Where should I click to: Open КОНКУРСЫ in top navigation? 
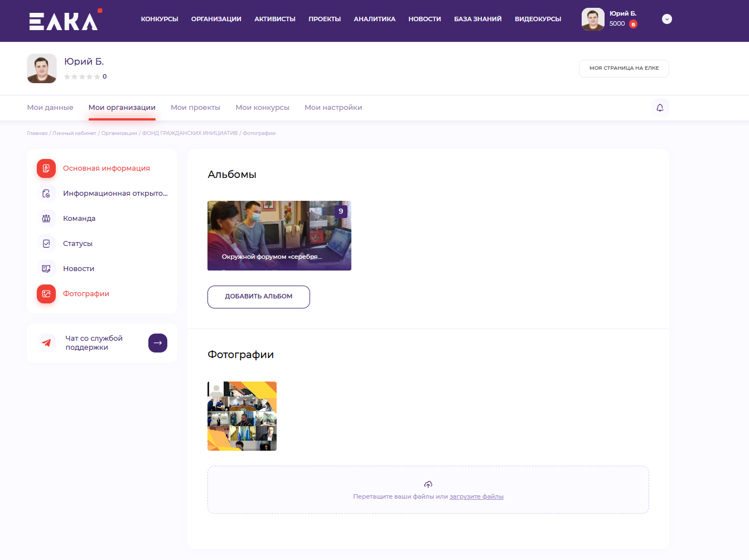tap(160, 19)
